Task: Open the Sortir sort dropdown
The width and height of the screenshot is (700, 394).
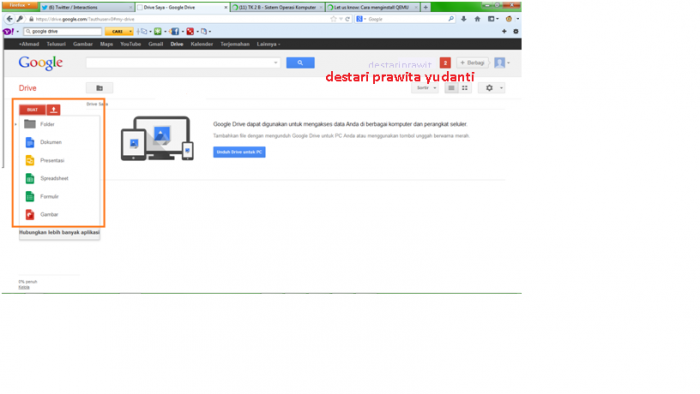Action: point(425,88)
